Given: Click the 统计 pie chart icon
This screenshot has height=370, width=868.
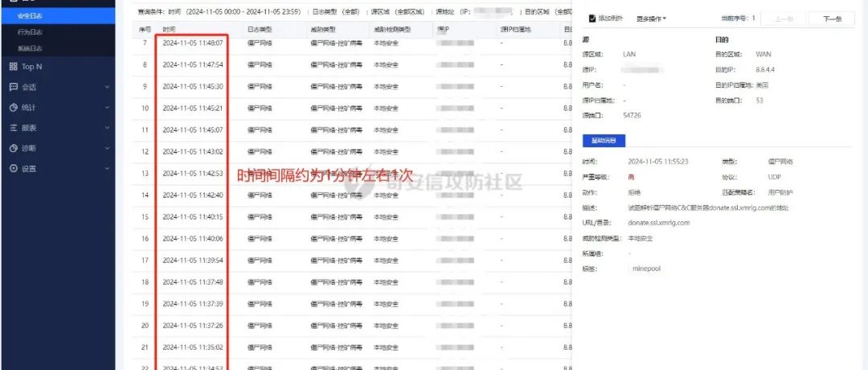Looking at the screenshot, I should (x=14, y=108).
